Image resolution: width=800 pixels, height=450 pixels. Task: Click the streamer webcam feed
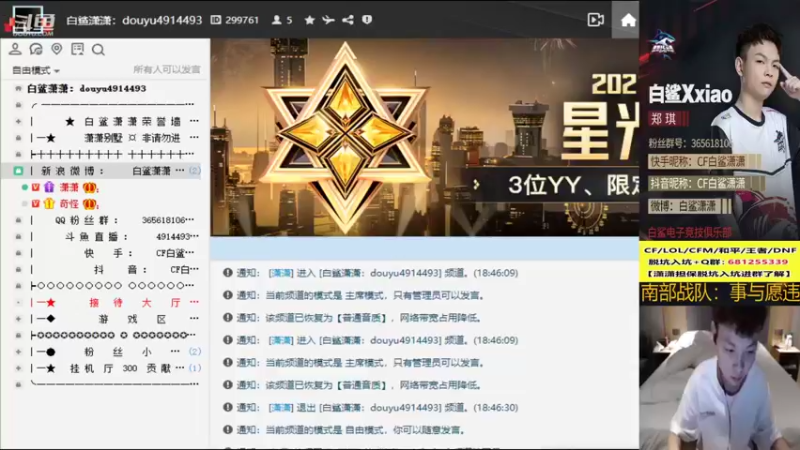719,378
